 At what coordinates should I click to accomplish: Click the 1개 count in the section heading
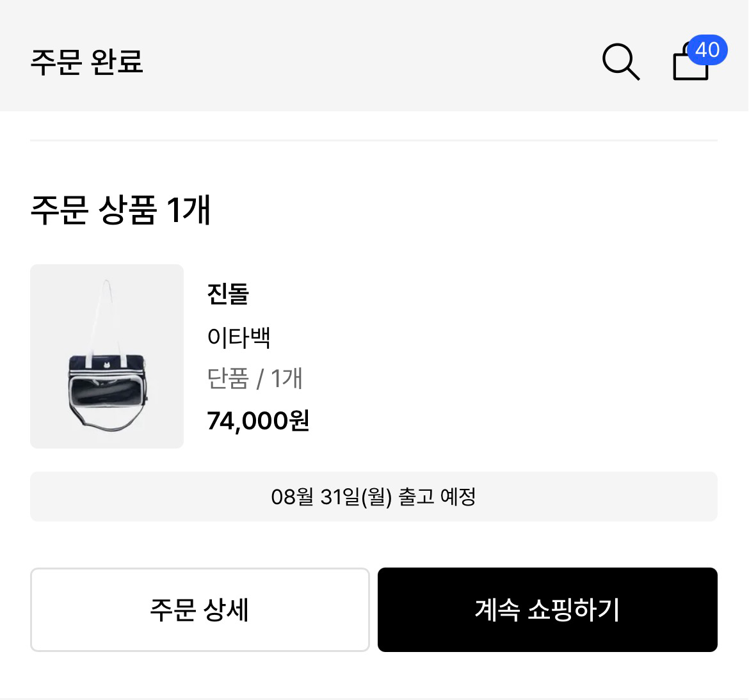pyautogui.click(x=189, y=209)
